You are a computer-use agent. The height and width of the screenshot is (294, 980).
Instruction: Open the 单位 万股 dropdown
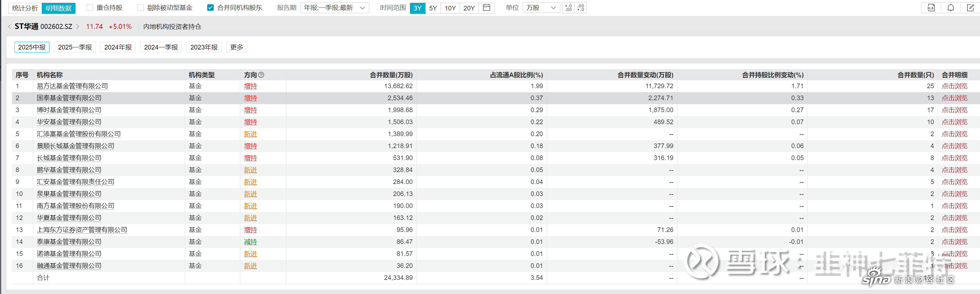point(541,8)
